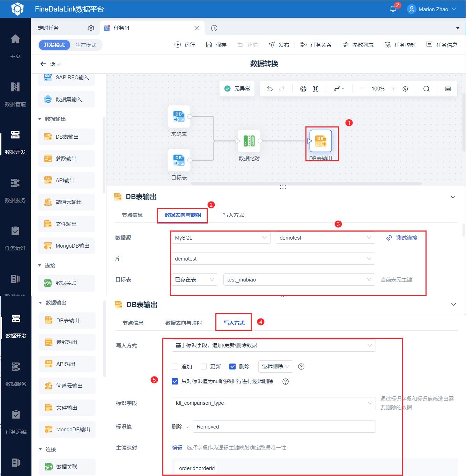Switch to 生产模式
466x476 pixels.
[86, 45]
